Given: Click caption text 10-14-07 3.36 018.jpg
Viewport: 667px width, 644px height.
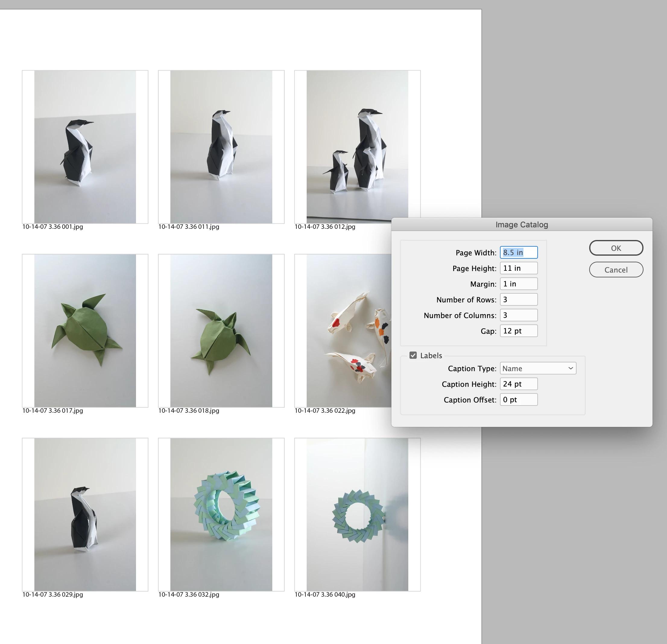Looking at the screenshot, I should (x=188, y=410).
